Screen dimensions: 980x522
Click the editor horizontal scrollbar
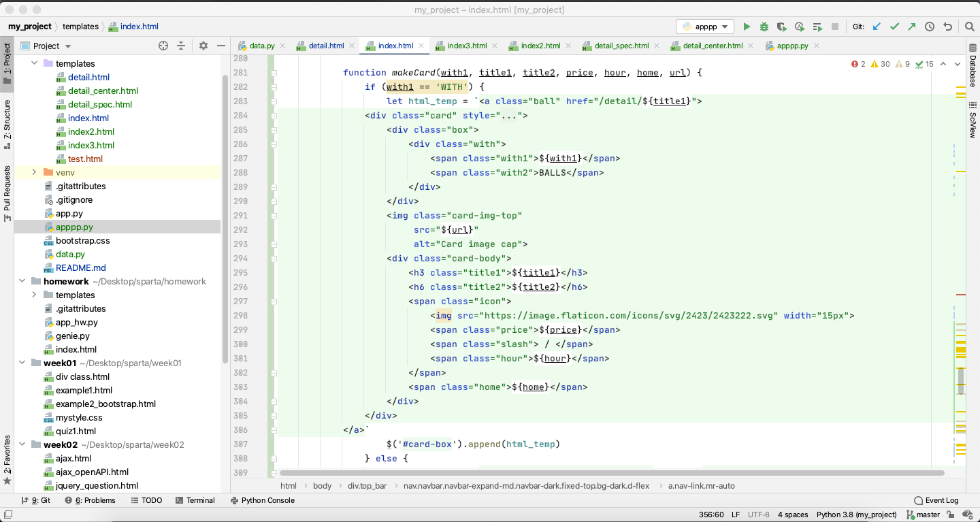click(x=611, y=472)
